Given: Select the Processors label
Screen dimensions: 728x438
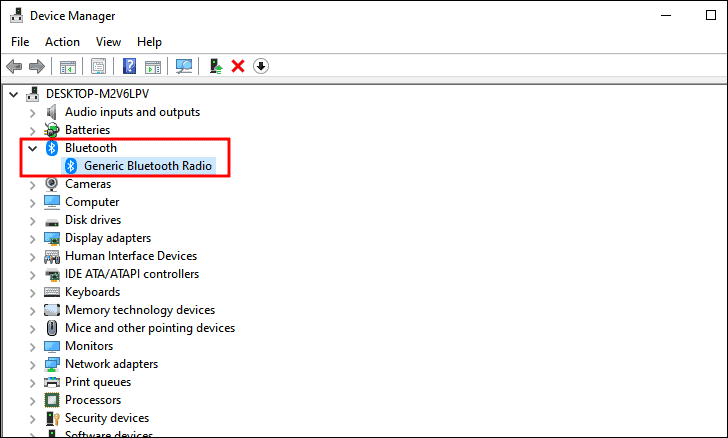Looking at the screenshot, I should [x=93, y=400].
